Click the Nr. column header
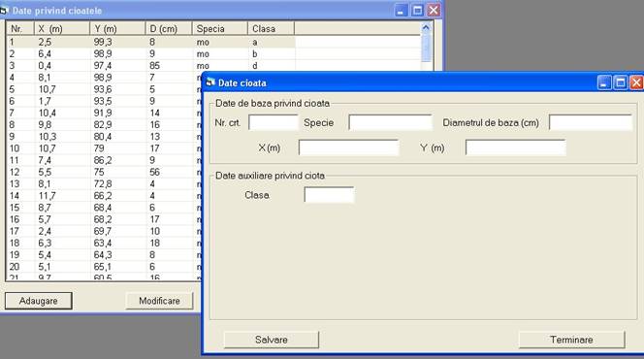 coord(20,29)
